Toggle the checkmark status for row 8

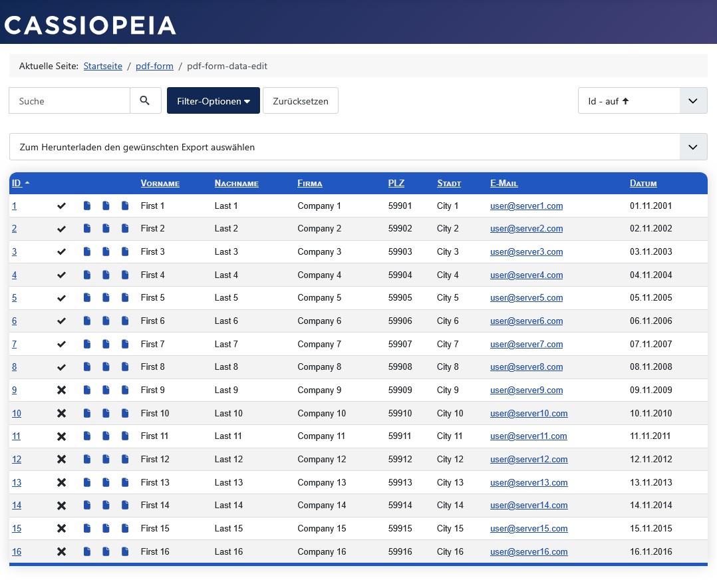tap(62, 367)
